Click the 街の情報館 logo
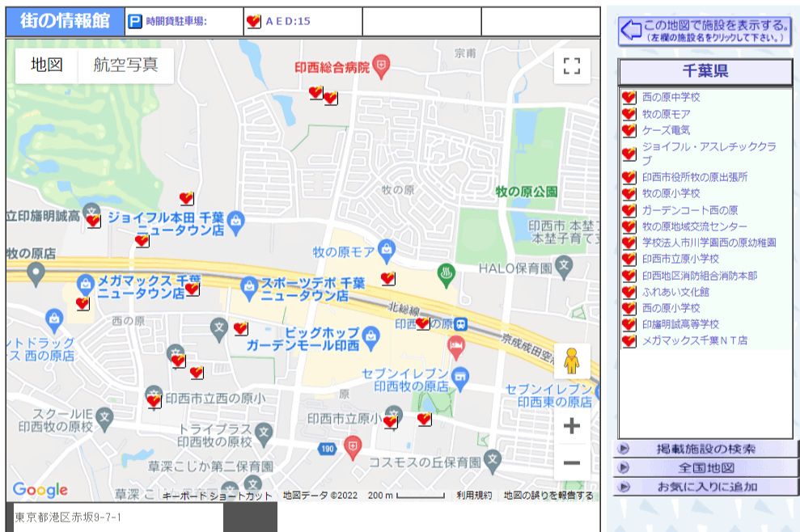The image size is (800, 532). pos(65,21)
